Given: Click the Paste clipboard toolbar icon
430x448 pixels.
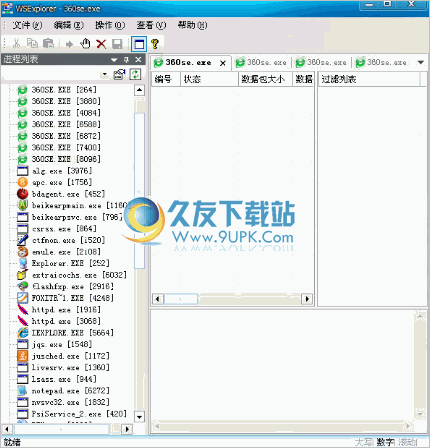Looking at the screenshot, I should click(x=49, y=44).
